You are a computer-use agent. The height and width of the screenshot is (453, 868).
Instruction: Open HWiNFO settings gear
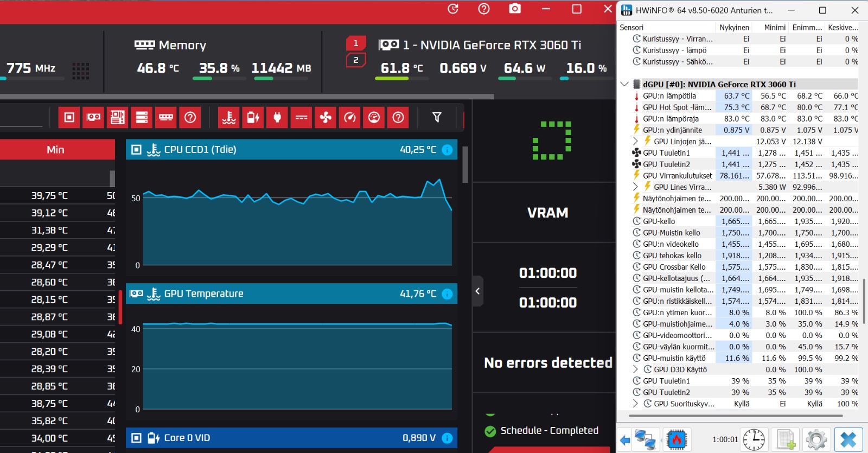[816, 439]
